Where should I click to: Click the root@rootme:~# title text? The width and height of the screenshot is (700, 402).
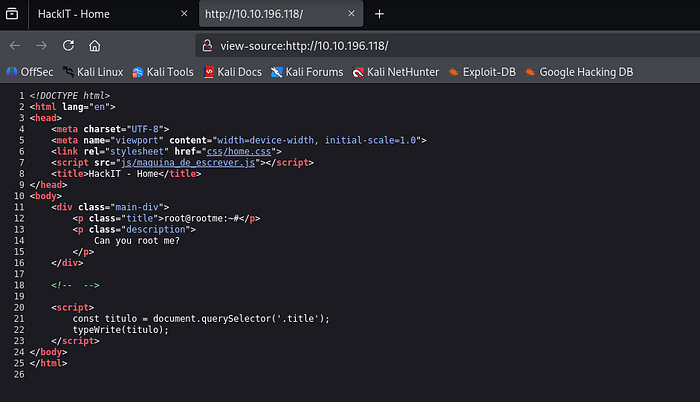point(202,218)
